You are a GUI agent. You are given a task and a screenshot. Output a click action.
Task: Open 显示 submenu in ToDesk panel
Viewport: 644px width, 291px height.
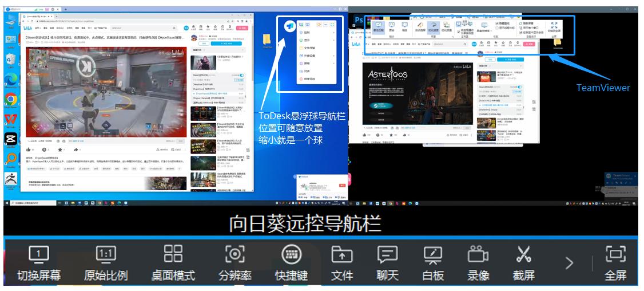pyautogui.click(x=316, y=40)
